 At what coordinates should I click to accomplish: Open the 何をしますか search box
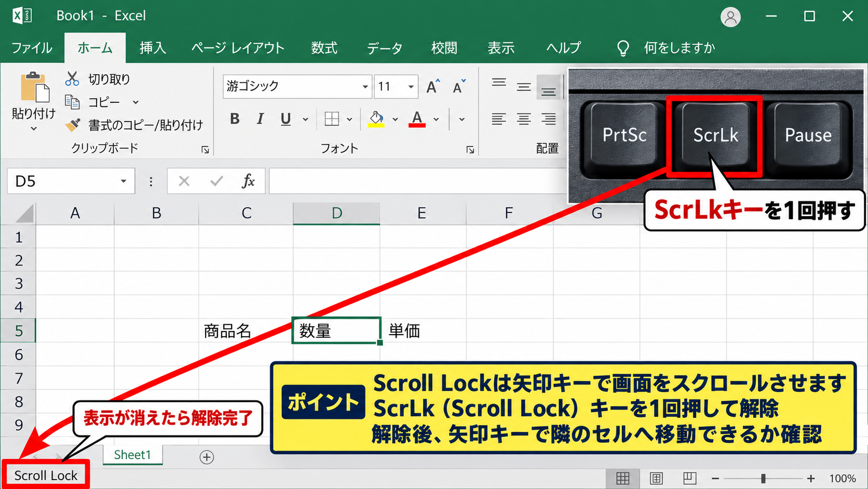[679, 48]
